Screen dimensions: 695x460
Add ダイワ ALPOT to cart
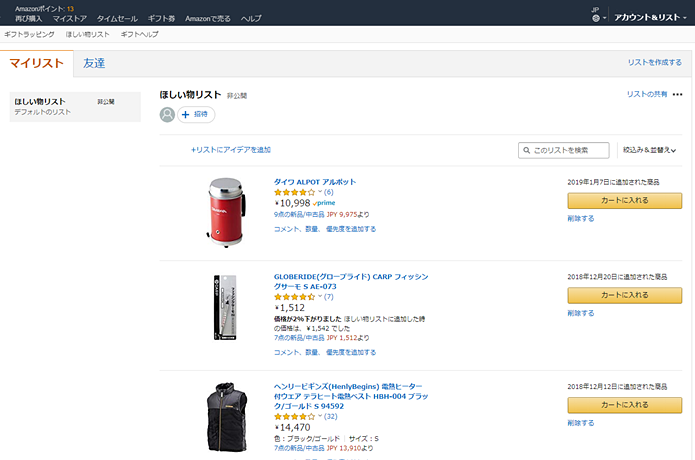[x=625, y=201]
